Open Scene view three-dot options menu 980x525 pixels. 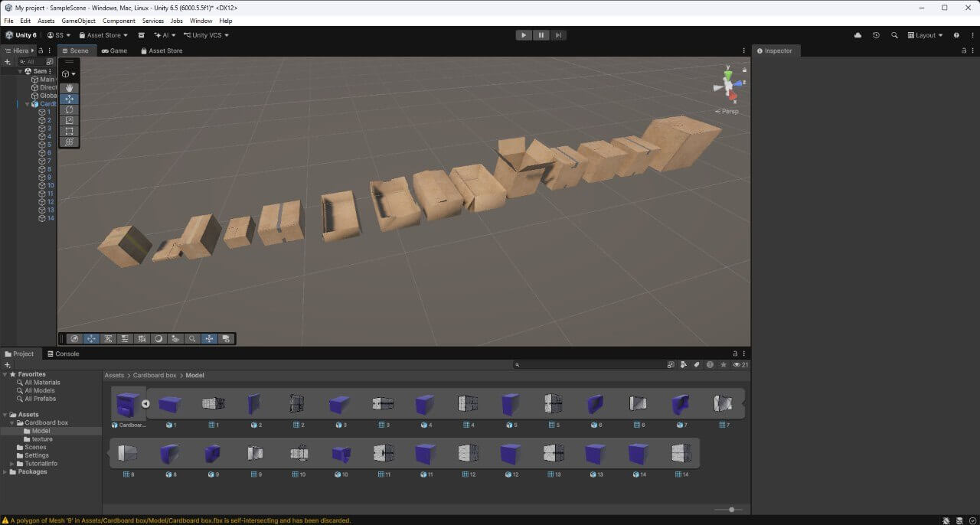[x=743, y=51]
